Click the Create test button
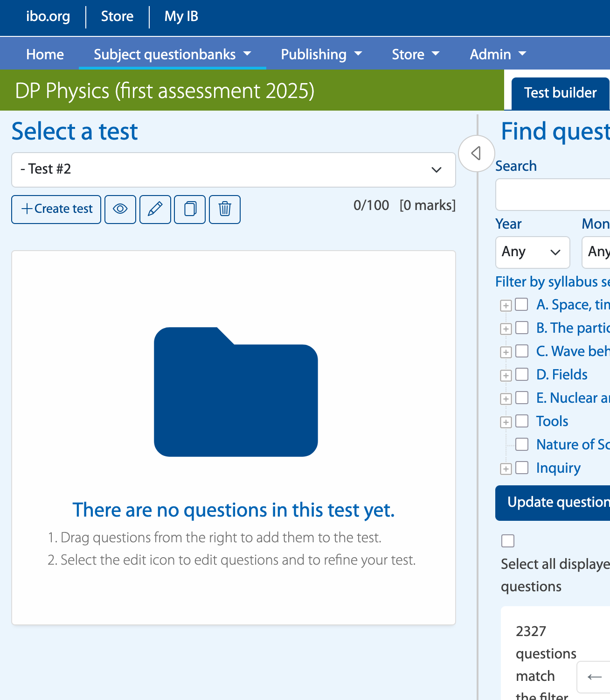Viewport: 610px width, 700px height. click(56, 209)
